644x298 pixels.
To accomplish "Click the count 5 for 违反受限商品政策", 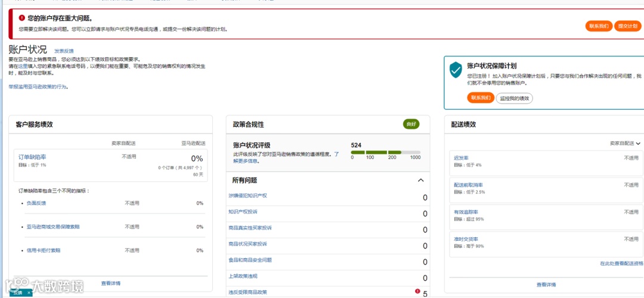I will click(425, 293).
